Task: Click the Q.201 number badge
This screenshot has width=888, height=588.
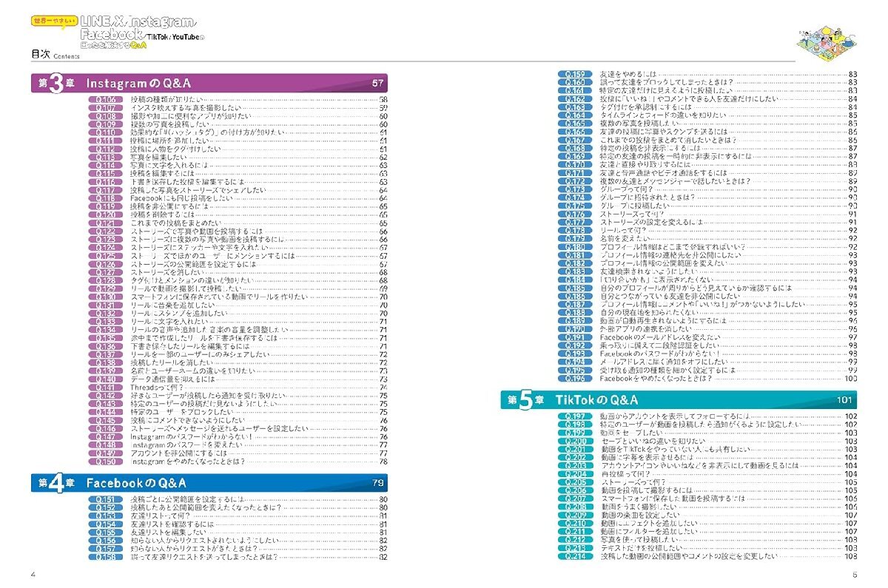Action: click(574, 449)
